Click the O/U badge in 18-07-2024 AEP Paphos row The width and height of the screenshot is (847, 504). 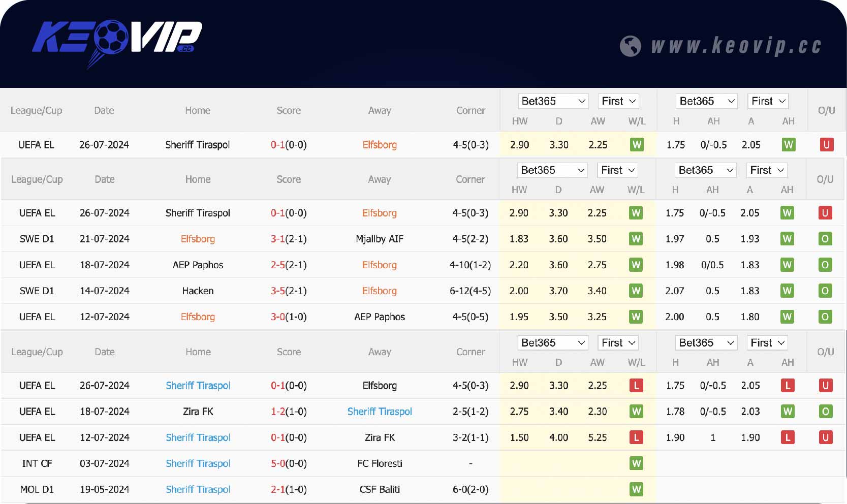(x=825, y=265)
